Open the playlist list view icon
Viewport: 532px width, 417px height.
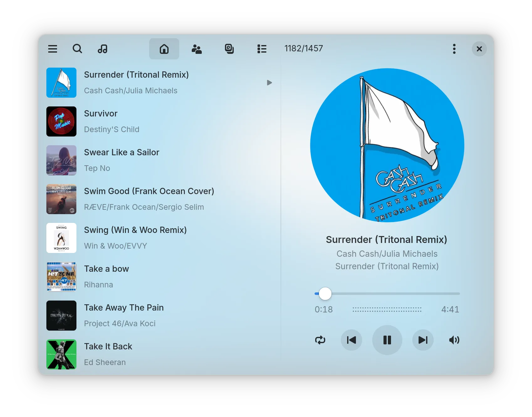(262, 49)
